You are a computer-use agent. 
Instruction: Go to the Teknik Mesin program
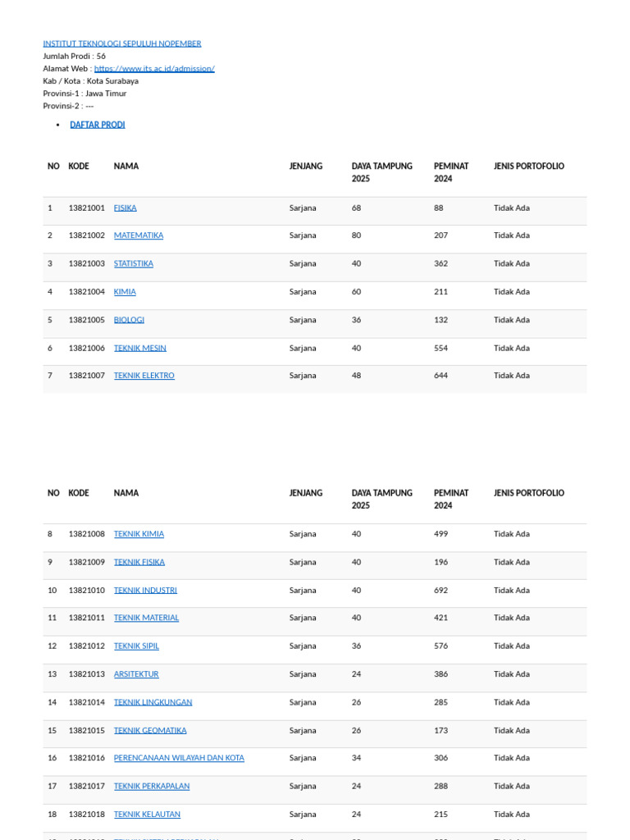click(139, 348)
